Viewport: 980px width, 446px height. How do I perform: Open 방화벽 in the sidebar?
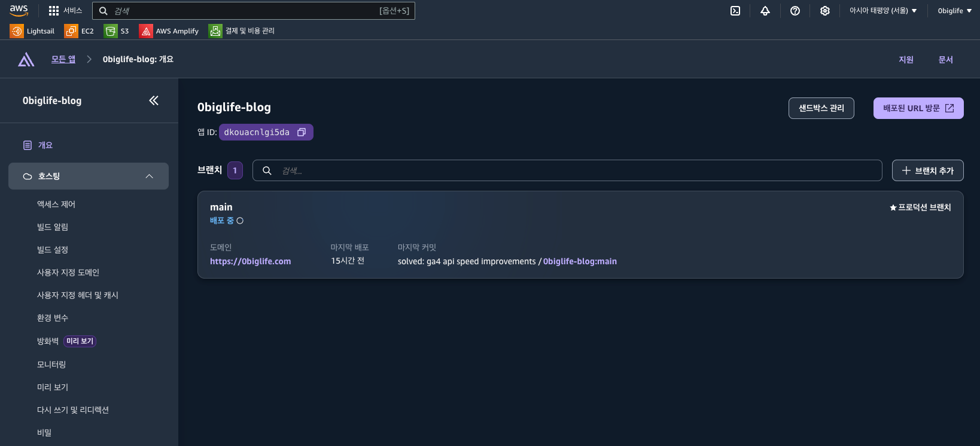point(48,341)
